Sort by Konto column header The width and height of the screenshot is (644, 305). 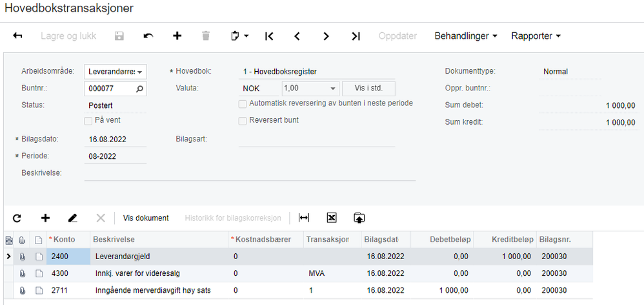[68, 240]
